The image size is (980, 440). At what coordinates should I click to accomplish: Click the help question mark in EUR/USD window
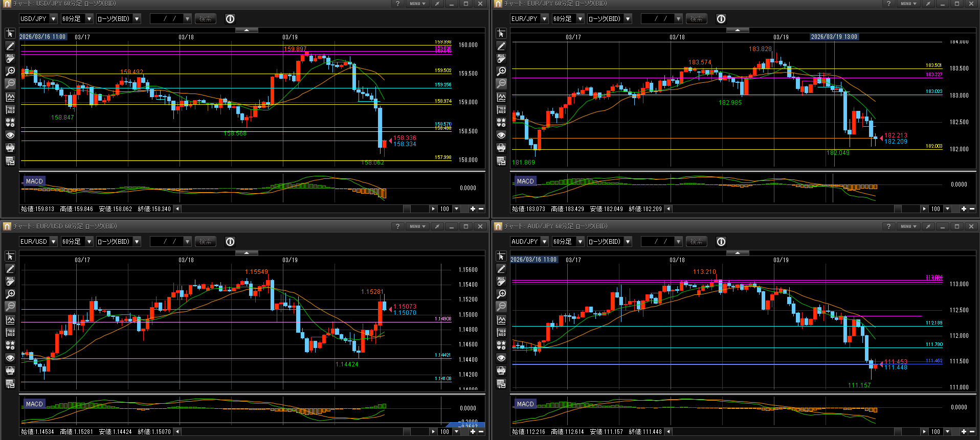pos(397,226)
